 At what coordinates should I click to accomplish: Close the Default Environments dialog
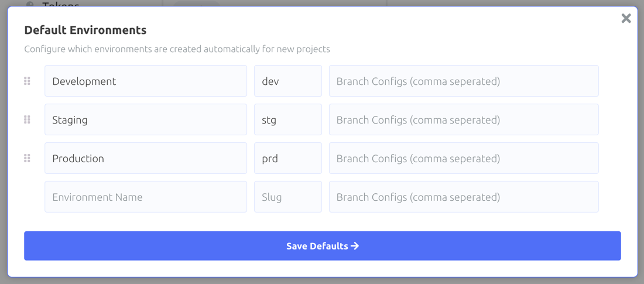point(626,18)
